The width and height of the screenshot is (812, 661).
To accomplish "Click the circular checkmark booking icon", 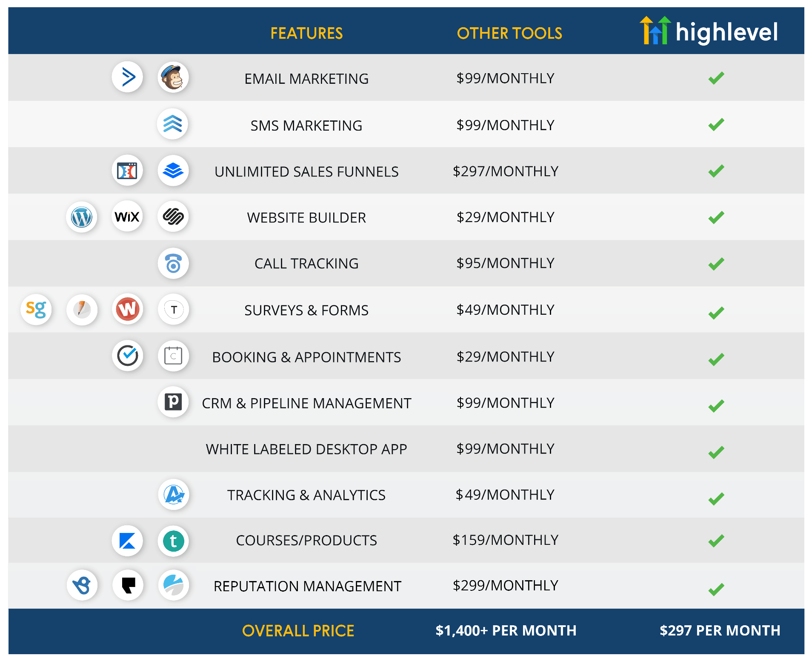I will pos(127,356).
